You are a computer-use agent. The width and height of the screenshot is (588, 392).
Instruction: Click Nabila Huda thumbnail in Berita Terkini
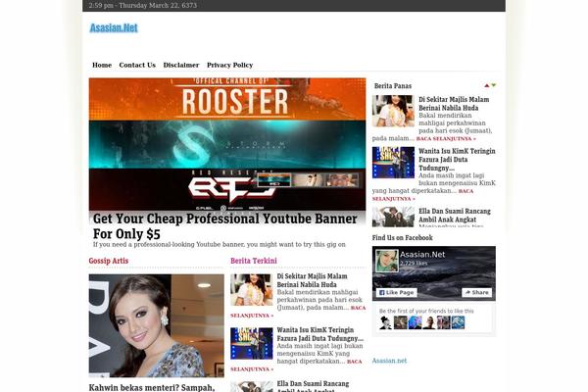[x=252, y=290]
